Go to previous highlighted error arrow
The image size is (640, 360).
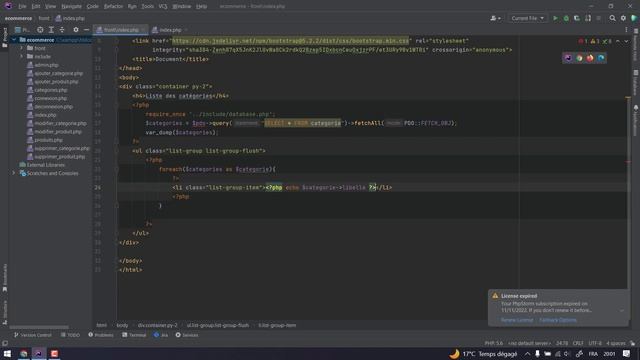pos(618,41)
